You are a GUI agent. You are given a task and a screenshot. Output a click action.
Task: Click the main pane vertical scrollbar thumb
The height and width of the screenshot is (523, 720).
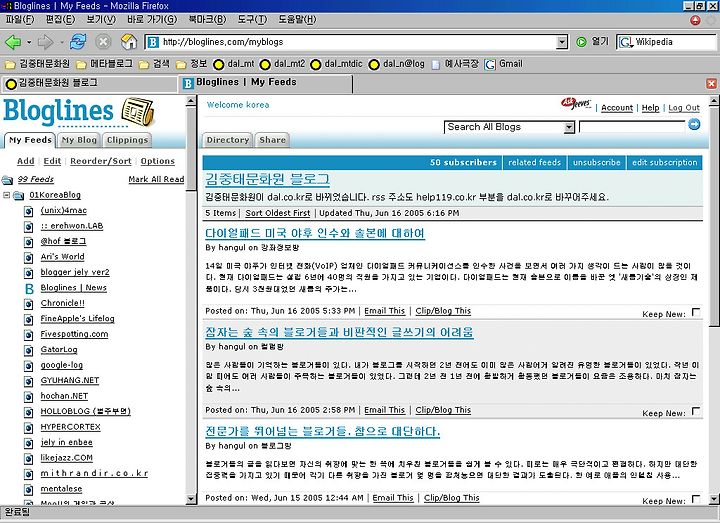pos(714,216)
